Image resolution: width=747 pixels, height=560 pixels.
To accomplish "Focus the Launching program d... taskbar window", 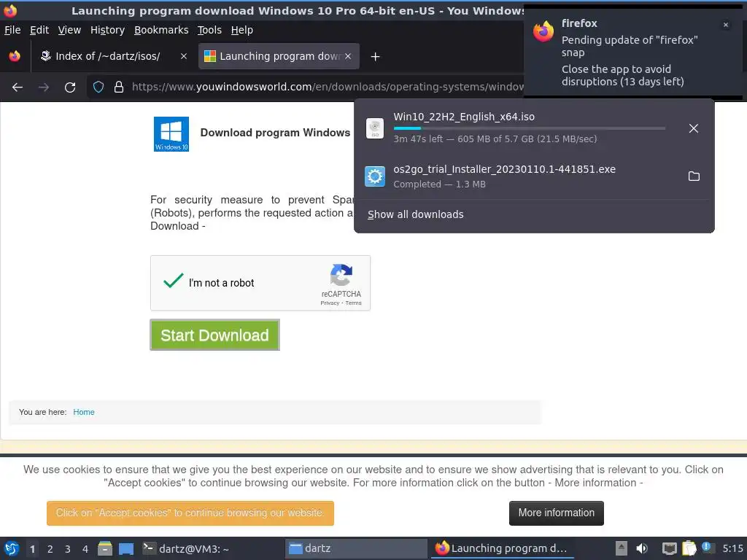I will pos(502,548).
